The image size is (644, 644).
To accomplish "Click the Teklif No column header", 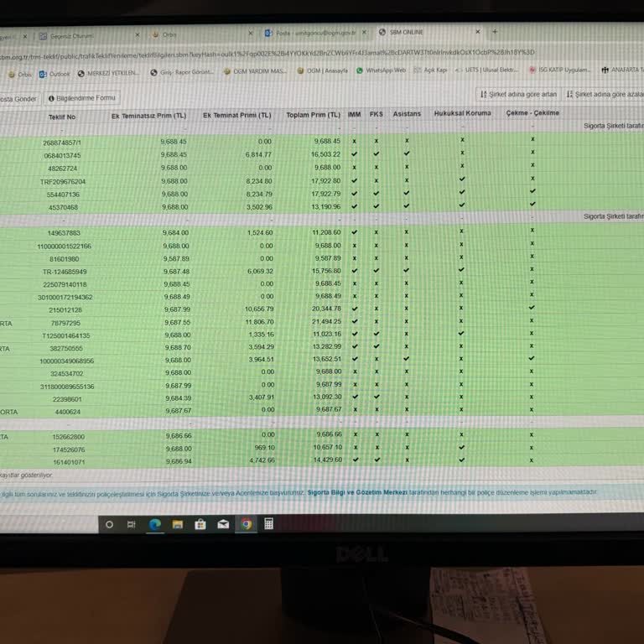I will [62, 117].
